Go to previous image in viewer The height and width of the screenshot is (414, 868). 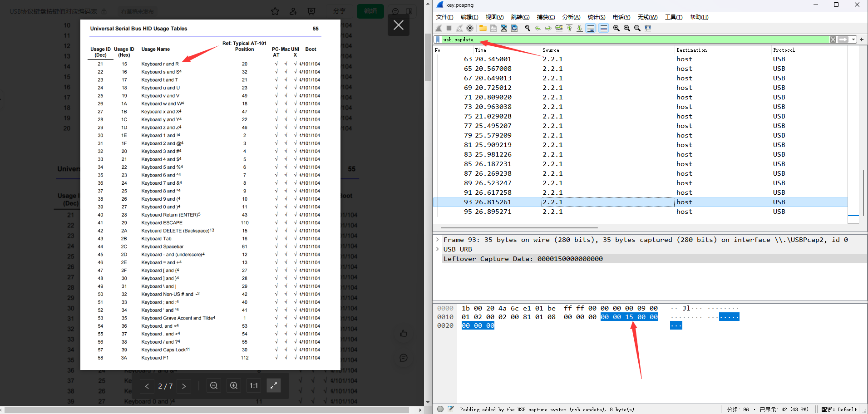(147, 386)
